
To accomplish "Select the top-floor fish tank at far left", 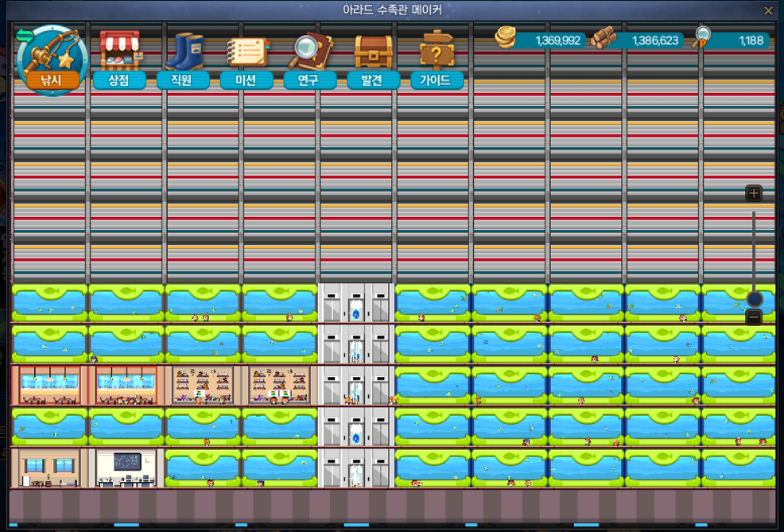I will [x=49, y=303].
